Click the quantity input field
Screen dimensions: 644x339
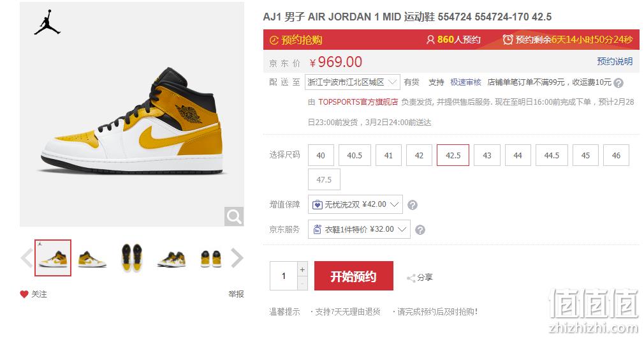283,276
